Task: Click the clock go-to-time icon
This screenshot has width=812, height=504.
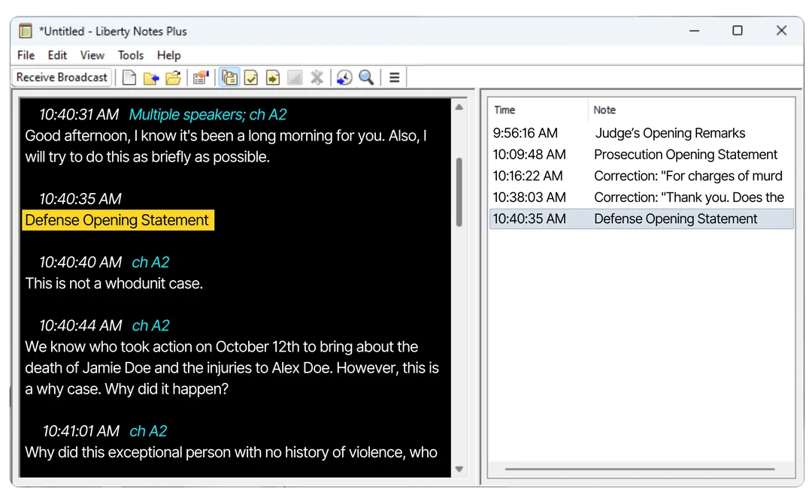Action: pyautogui.click(x=344, y=77)
